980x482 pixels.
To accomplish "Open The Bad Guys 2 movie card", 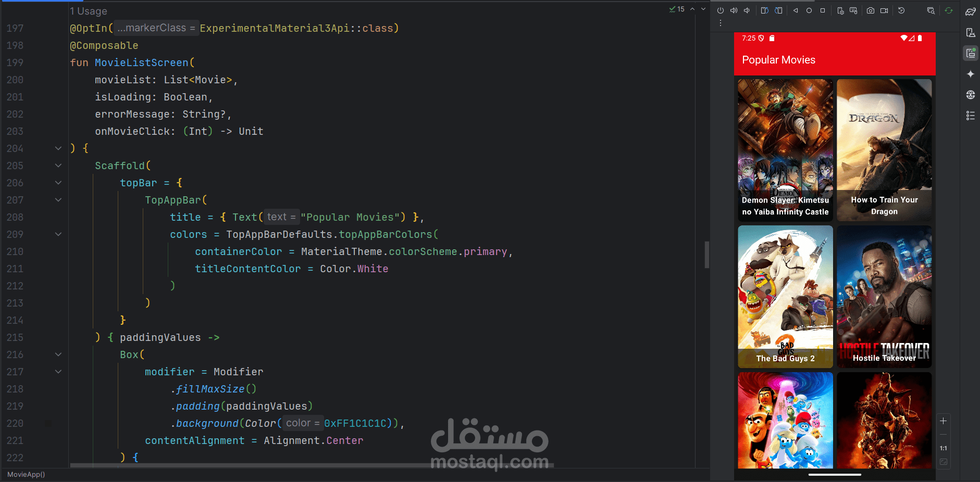I will click(785, 297).
